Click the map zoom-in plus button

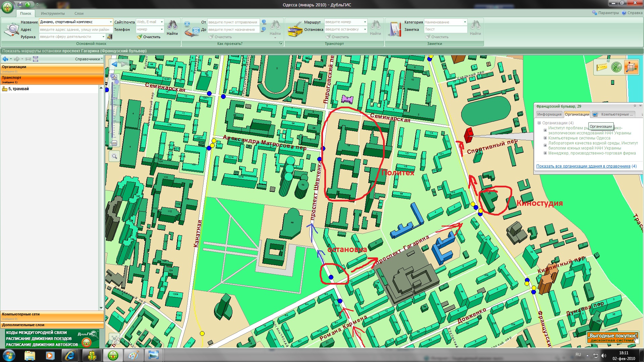114,77
